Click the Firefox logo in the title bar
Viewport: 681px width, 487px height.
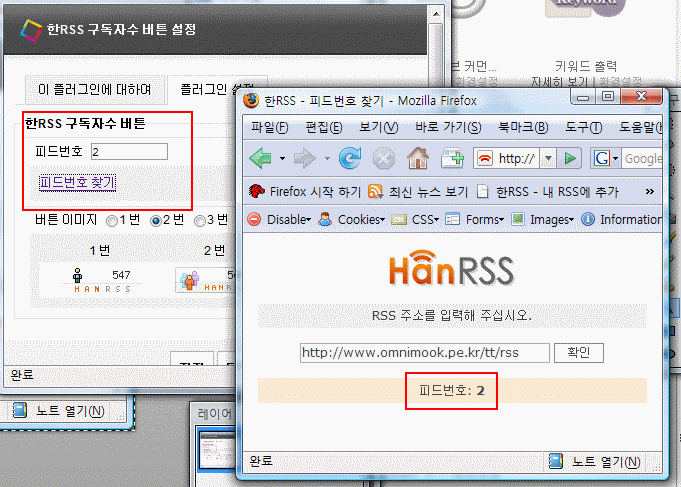pos(251,101)
